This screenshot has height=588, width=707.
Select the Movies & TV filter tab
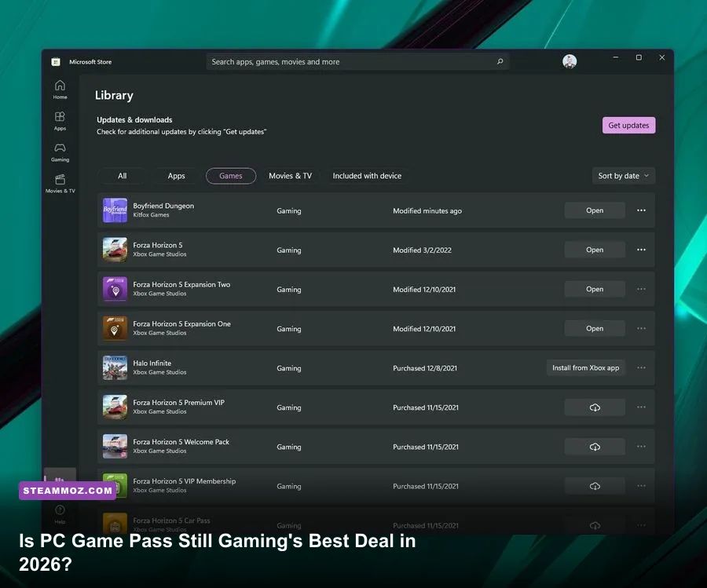pos(291,176)
